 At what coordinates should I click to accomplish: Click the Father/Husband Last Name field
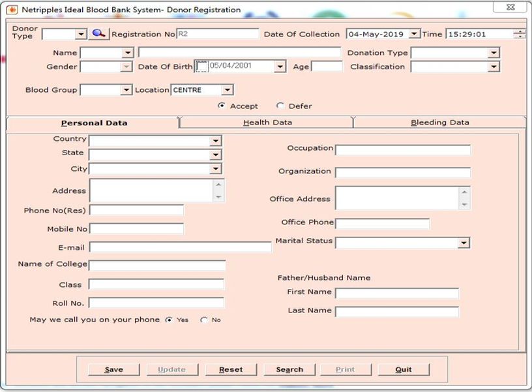[x=397, y=312]
